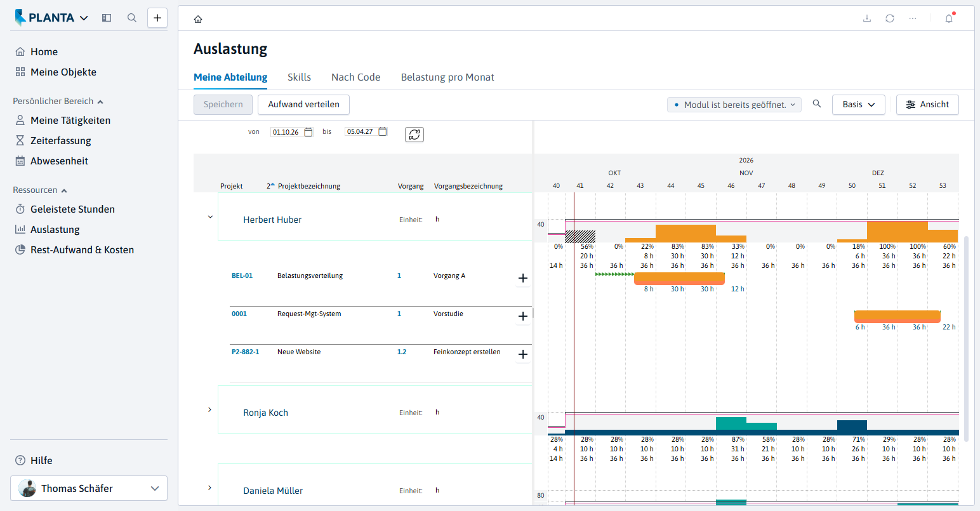Switch to Belastung pro Monat tab
The image size is (980, 511).
[x=447, y=77]
